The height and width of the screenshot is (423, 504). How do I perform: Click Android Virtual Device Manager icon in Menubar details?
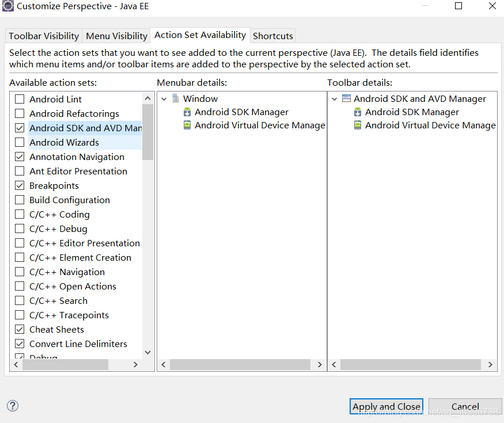187,125
